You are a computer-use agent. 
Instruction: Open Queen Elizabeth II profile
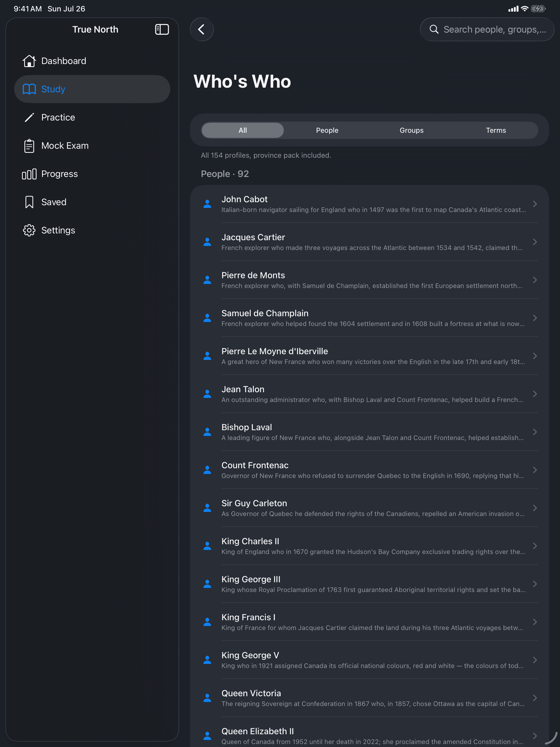(369, 732)
